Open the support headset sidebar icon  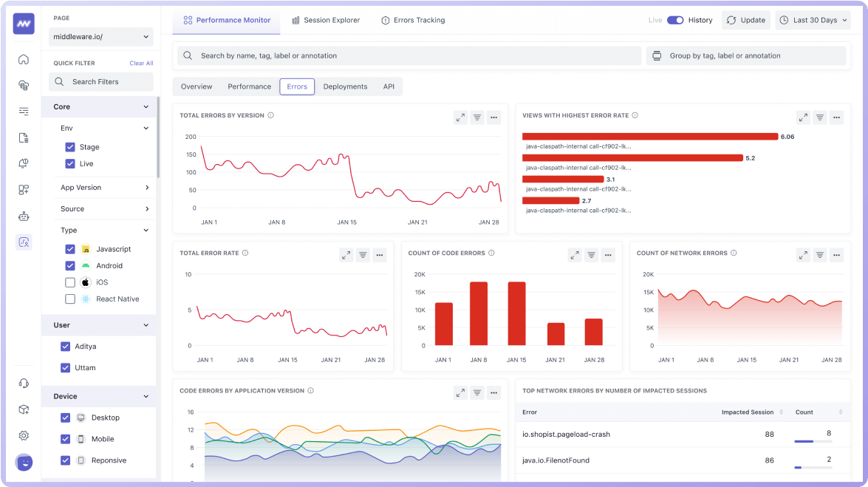(24, 383)
